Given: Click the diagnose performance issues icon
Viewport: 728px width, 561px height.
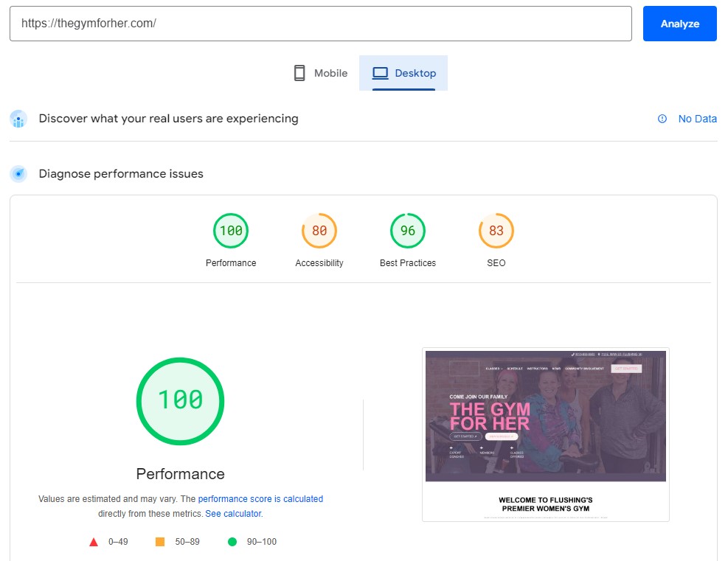Looking at the screenshot, I should click(18, 174).
